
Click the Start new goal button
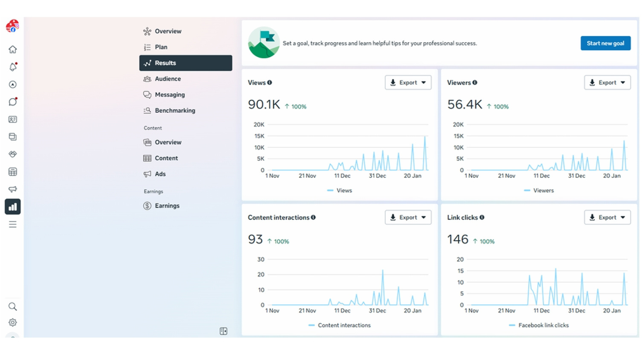605,43
